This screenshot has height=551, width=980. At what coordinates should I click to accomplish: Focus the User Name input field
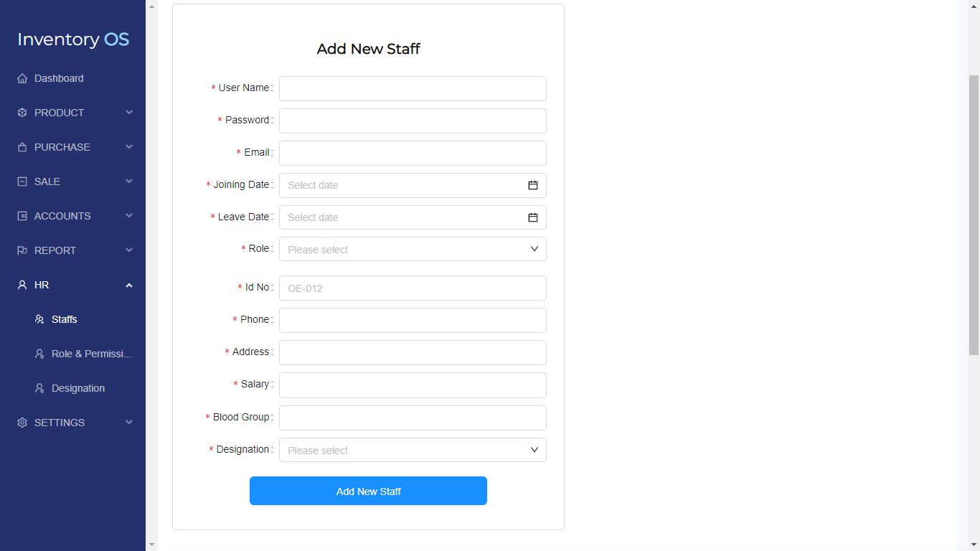click(x=413, y=88)
